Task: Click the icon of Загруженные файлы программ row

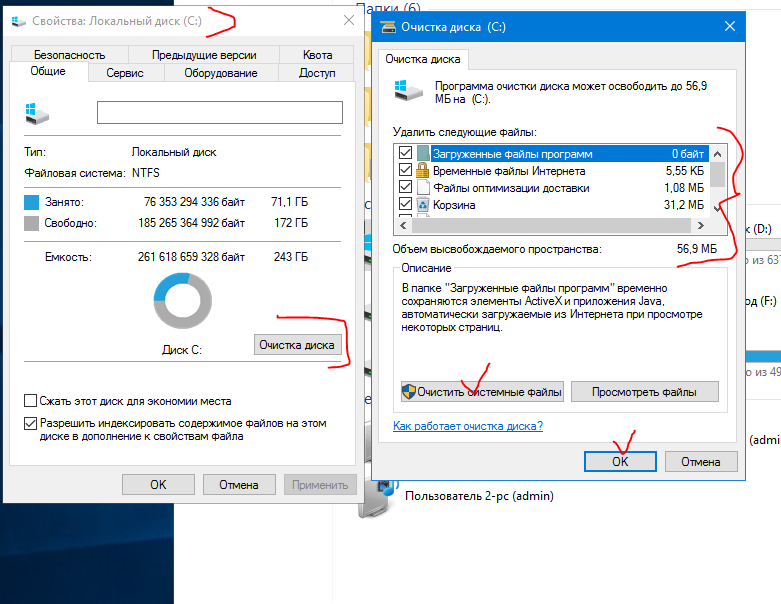Action: tap(422, 153)
